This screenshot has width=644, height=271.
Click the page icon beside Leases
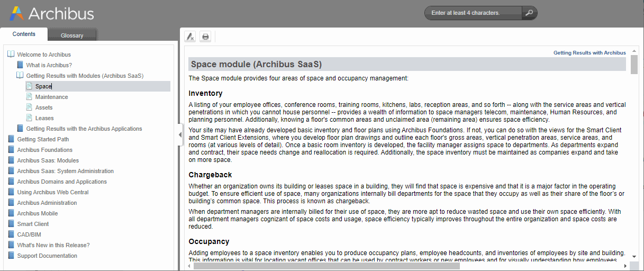29,118
